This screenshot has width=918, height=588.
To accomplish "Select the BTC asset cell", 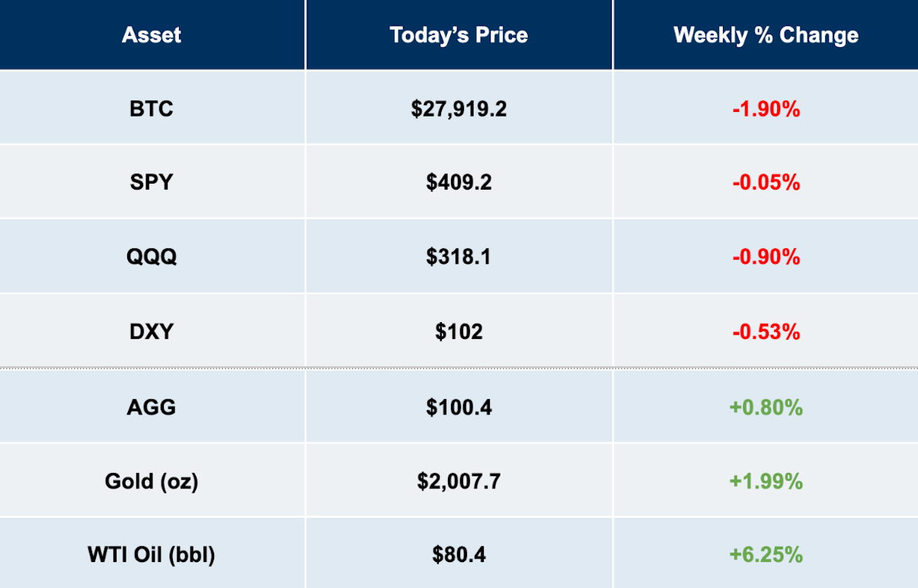I will click(152, 108).
